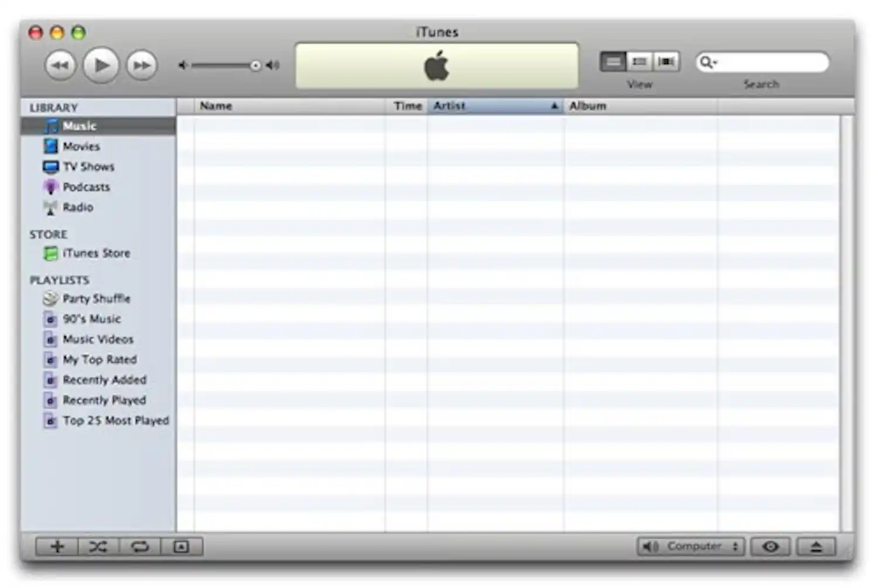Create a new playlist with the plus button

pyautogui.click(x=57, y=546)
